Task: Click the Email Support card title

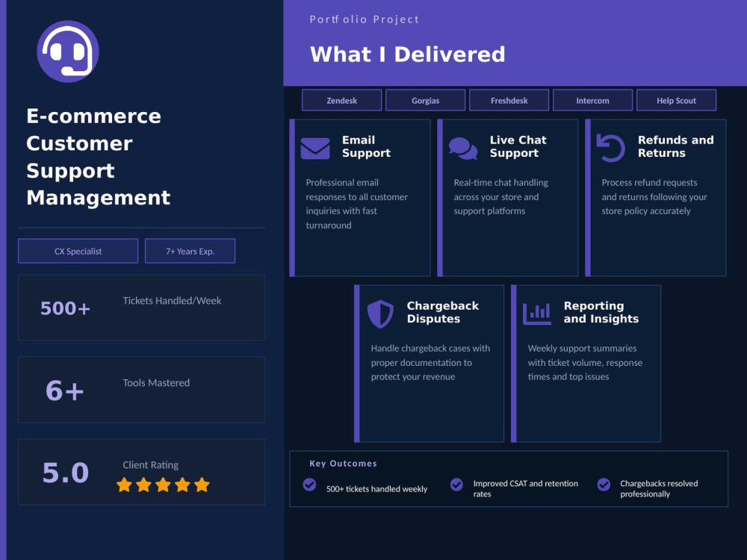Action: [x=366, y=146]
